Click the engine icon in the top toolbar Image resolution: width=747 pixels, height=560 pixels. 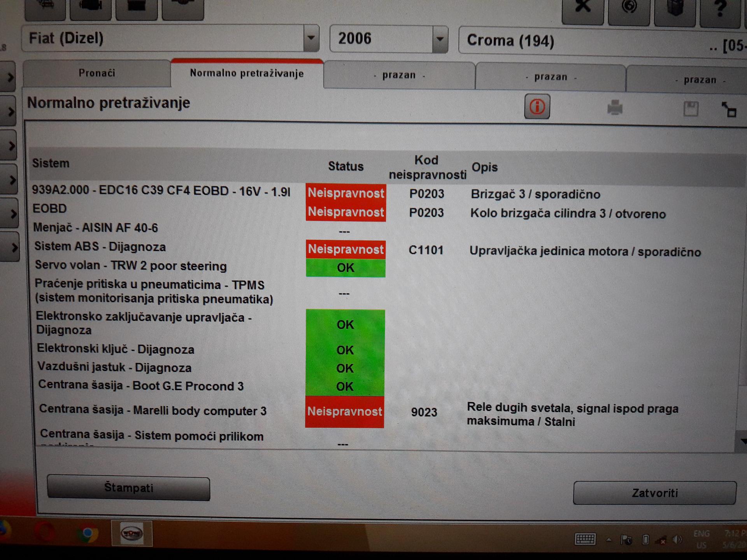(91, 8)
